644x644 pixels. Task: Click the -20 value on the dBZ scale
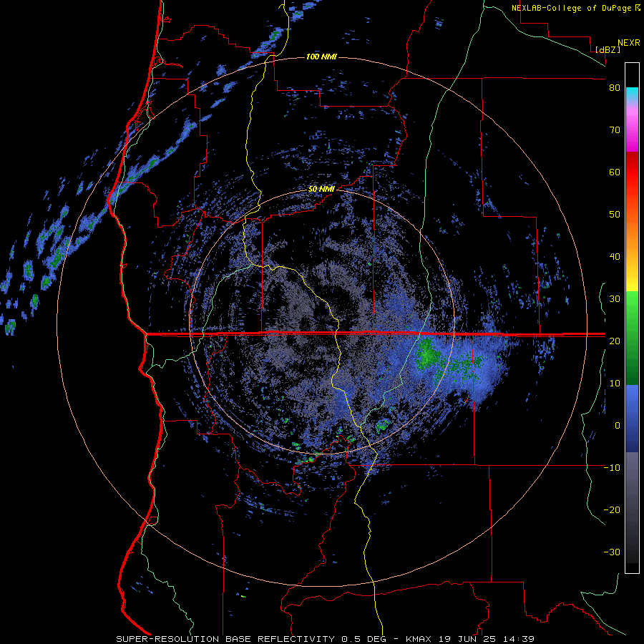(612, 510)
